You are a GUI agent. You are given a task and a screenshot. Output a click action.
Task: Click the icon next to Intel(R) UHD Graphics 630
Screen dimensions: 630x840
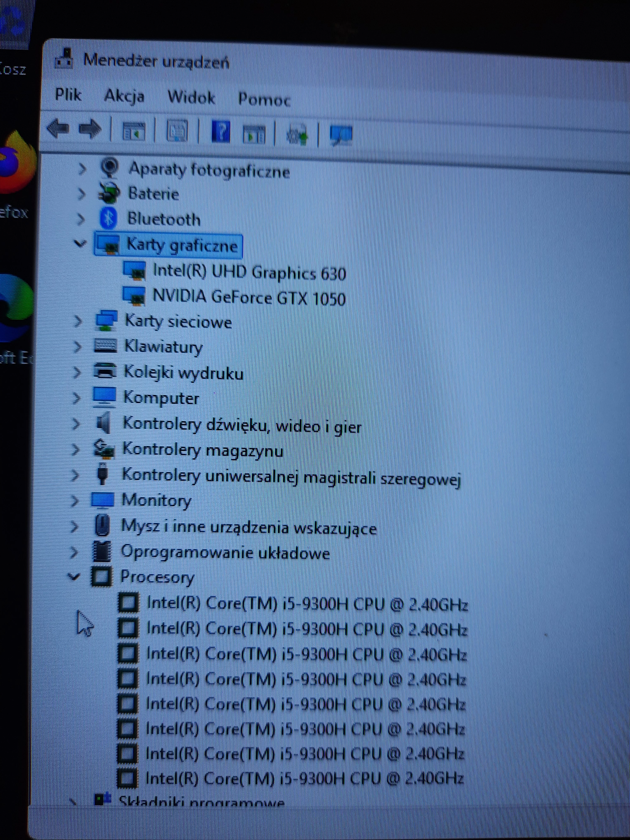(x=134, y=270)
